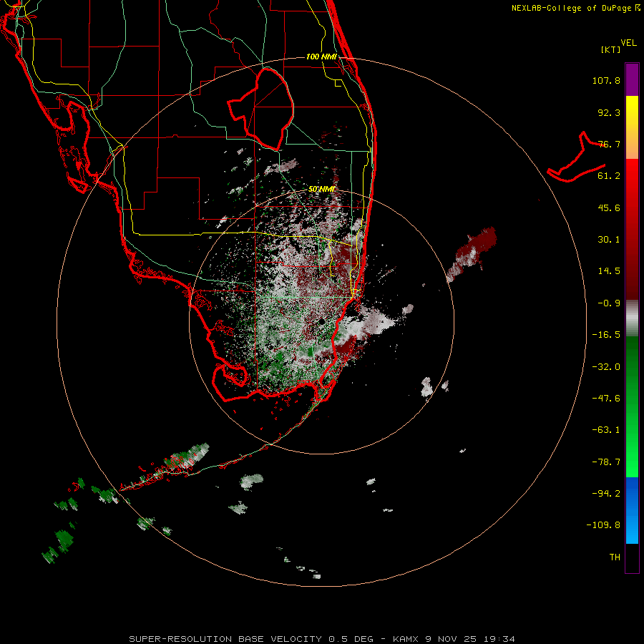Click the Super-Resolution Base Velocity caption
The image size is (644, 644).
tap(321, 639)
